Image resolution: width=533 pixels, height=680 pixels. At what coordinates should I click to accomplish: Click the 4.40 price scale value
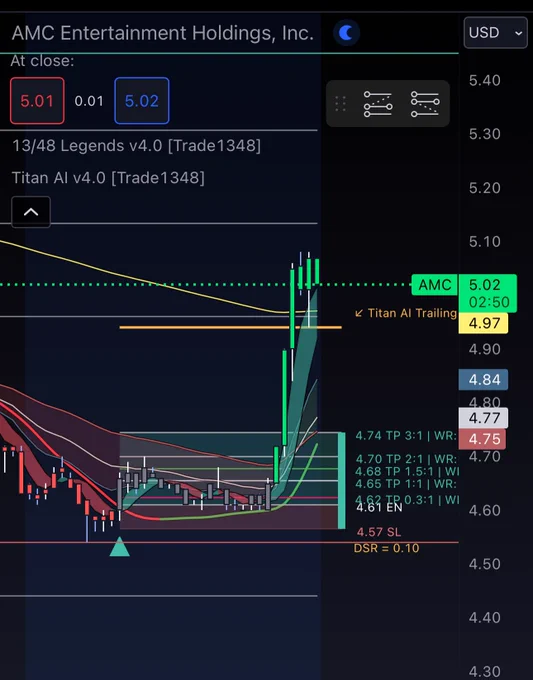click(484, 618)
